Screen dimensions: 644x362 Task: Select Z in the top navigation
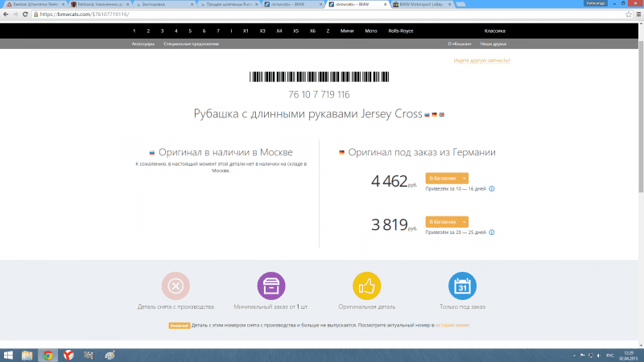328,31
